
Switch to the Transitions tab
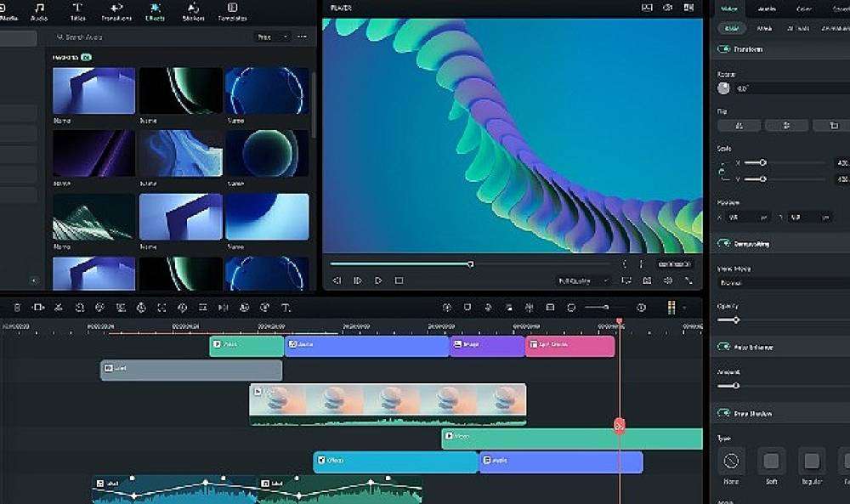[x=116, y=11]
